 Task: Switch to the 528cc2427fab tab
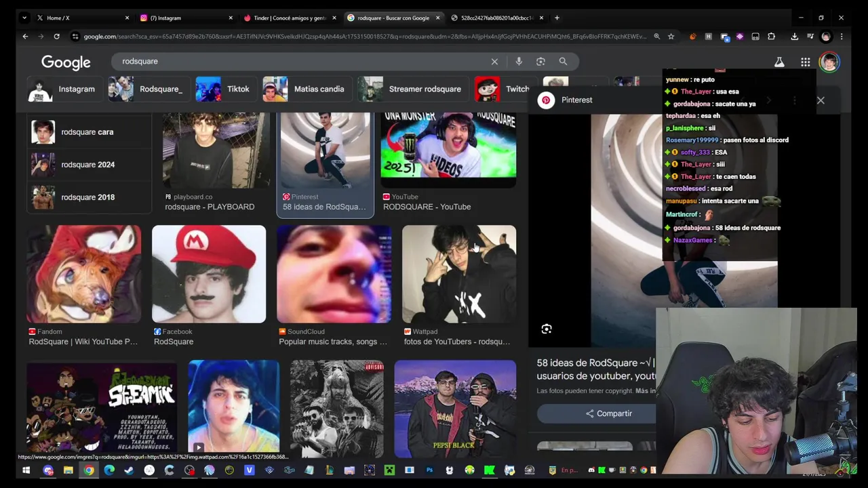coord(496,18)
